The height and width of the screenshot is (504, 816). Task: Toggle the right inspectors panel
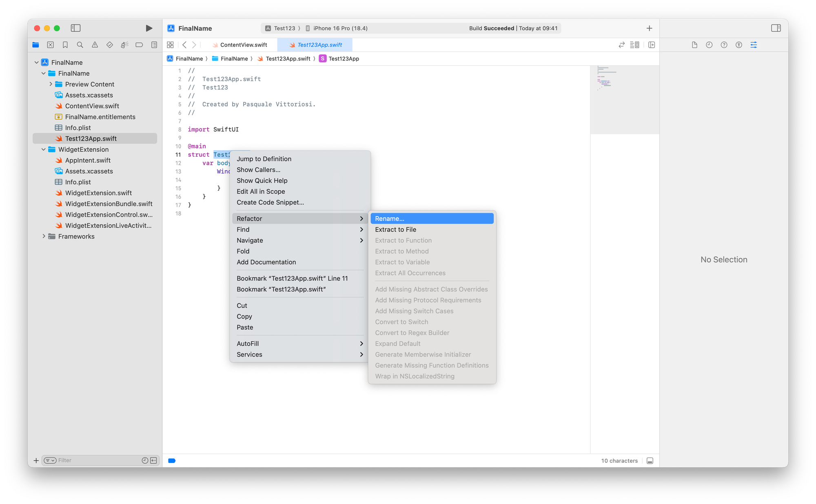coord(776,28)
